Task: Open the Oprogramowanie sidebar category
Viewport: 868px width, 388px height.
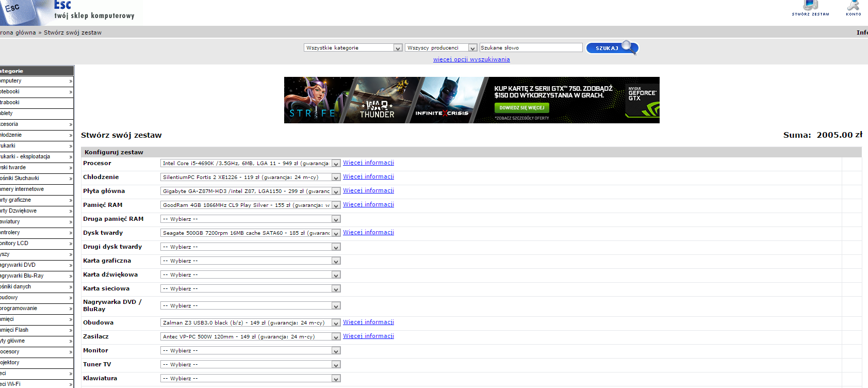Action: [37, 309]
